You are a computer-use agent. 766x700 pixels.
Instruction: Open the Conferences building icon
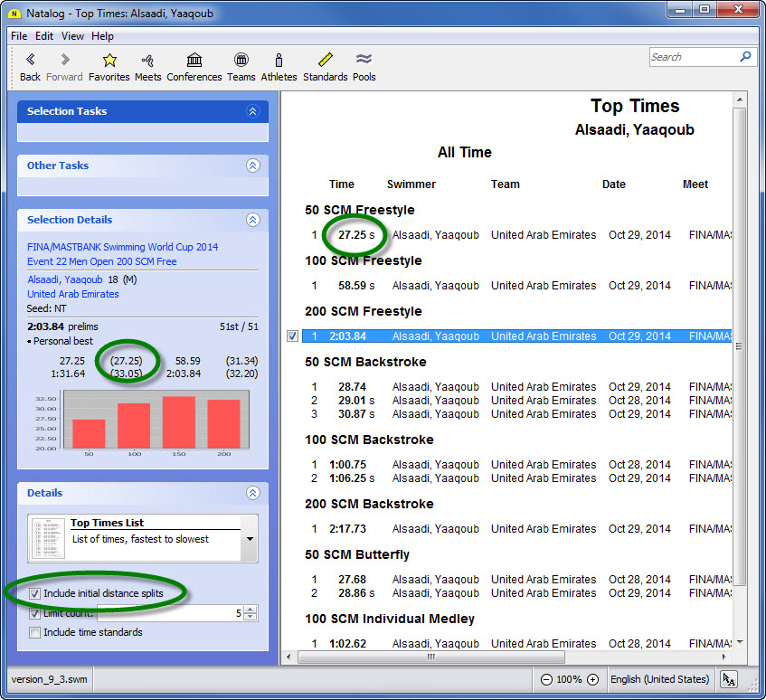pyautogui.click(x=194, y=60)
